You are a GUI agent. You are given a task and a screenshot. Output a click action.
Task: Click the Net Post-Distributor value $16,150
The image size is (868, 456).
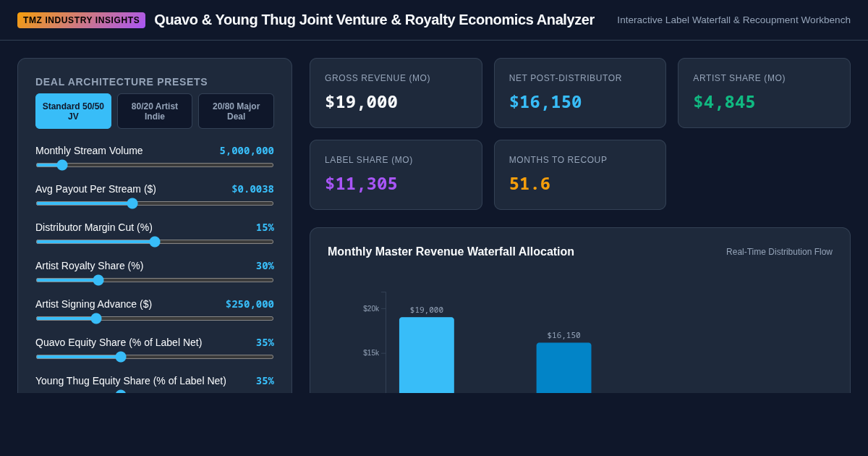(x=545, y=102)
